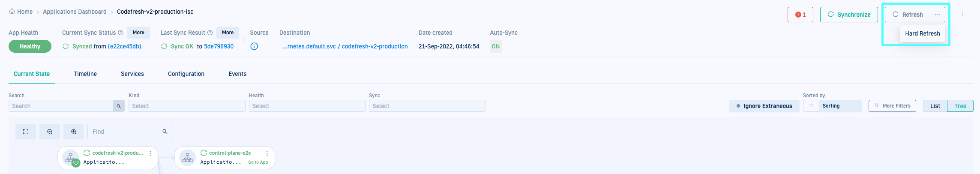The height and width of the screenshot is (174, 980).
Task: Zoom out the resource tree
Action: click(x=50, y=132)
